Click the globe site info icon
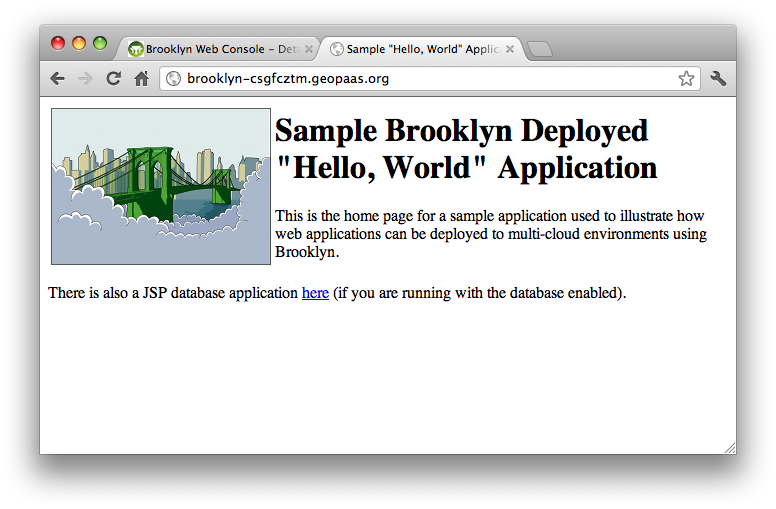The width and height of the screenshot is (776, 509). pos(174,79)
